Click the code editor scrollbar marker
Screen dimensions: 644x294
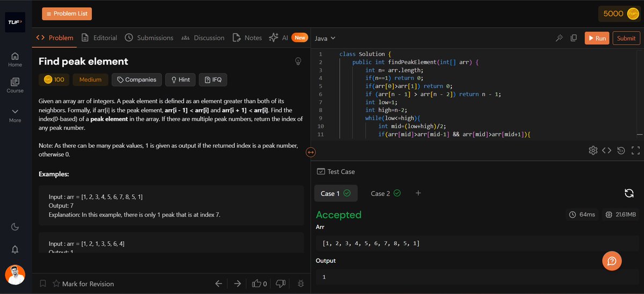(639, 134)
